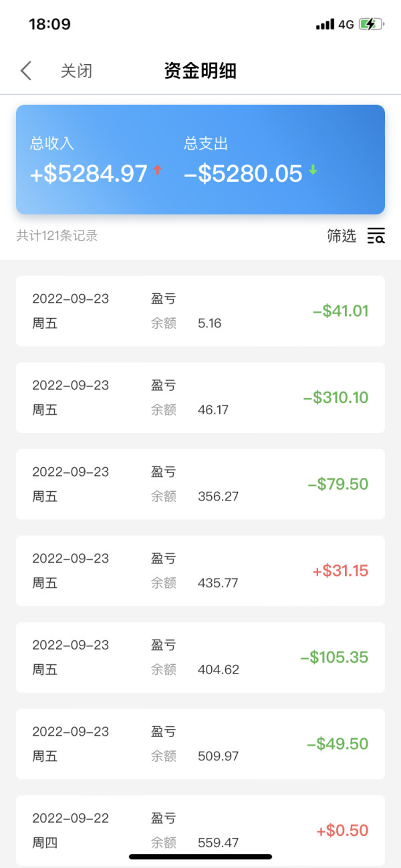
Task: Tap the 关闭 close button
Action: [76, 71]
